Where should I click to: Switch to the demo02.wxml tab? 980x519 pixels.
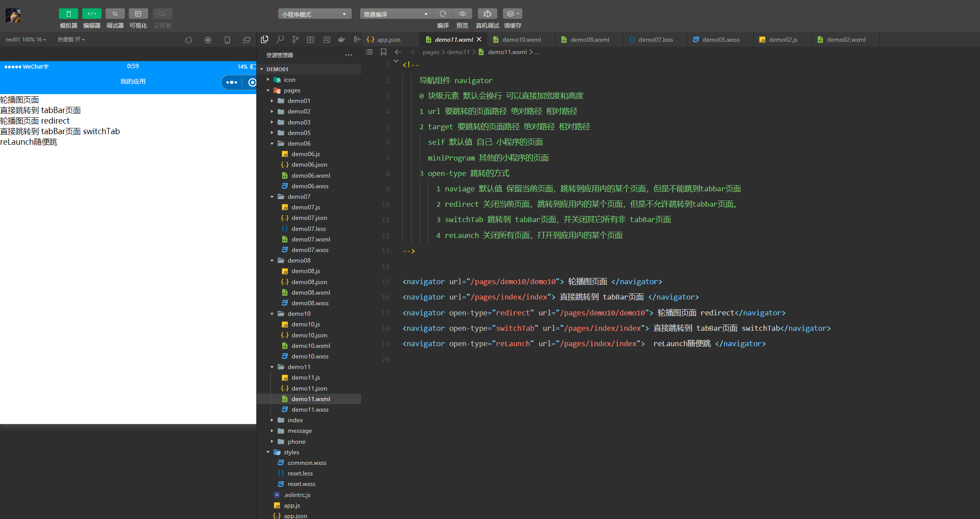tap(846, 40)
